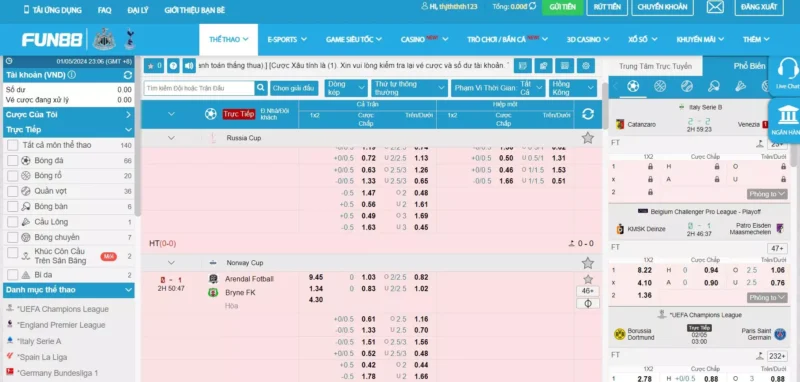Switch to the Phổ Biến tab
This screenshot has height=382, width=800.
click(749, 66)
